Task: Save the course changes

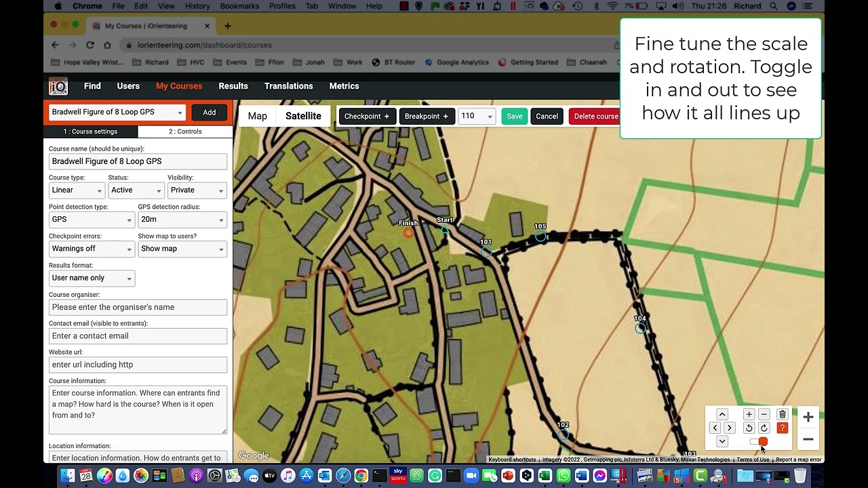Action: [515, 116]
